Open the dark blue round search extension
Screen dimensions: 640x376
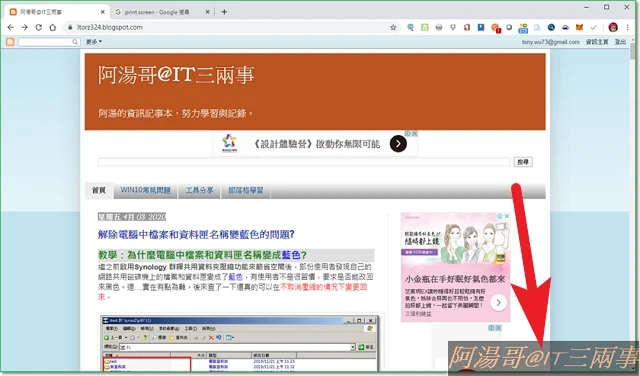point(551,27)
